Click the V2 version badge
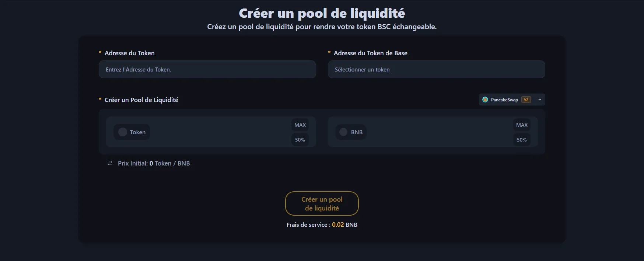Viewport: 644px width, 261px height. point(526,100)
